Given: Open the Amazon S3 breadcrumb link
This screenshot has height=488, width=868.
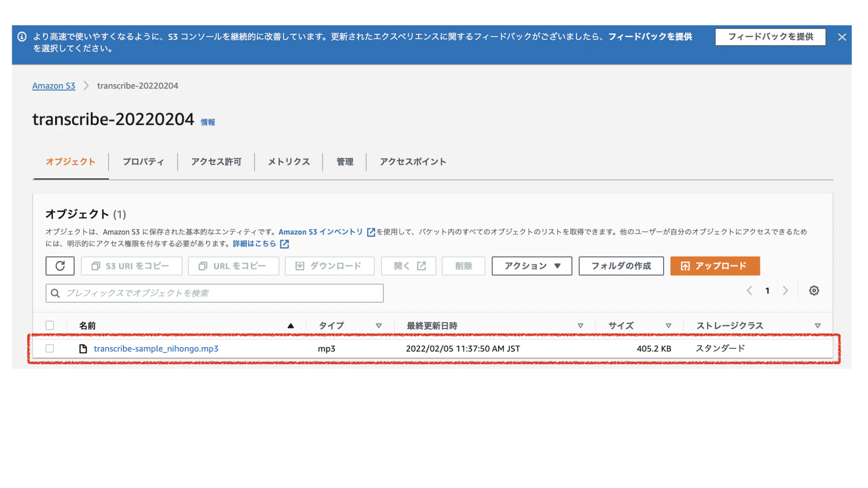Looking at the screenshot, I should click(53, 86).
